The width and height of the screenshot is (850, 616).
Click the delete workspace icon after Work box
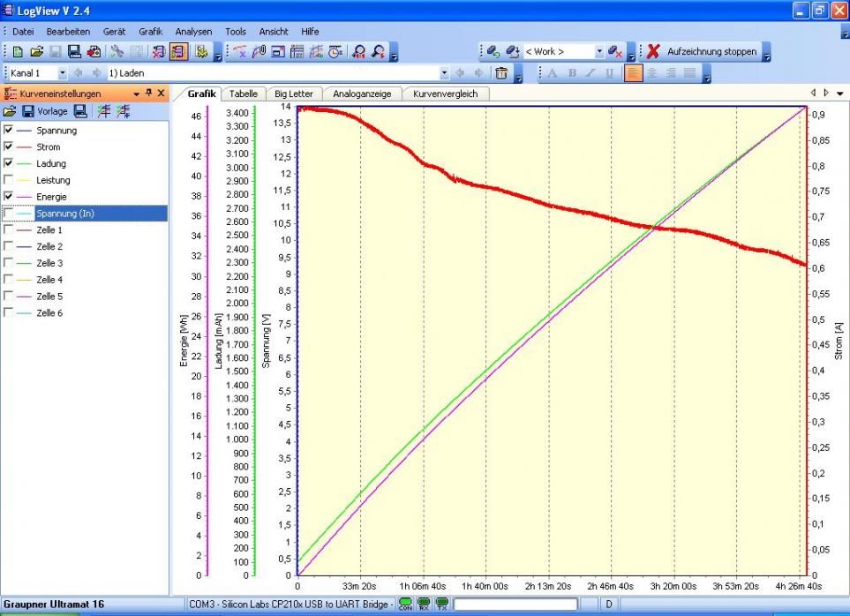[x=616, y=52]
